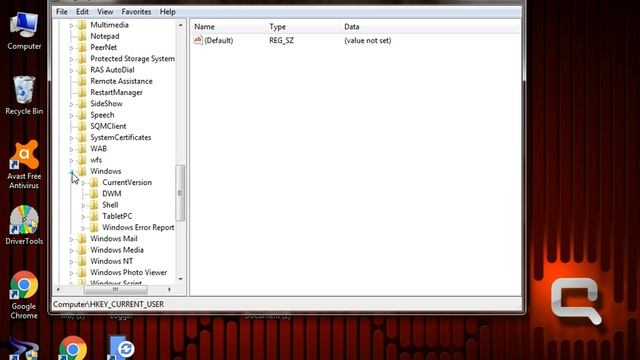Click the SystemCertificates folder icon
Image resolution: width=640 pixels, height=360 pixels.
pos(82,138)
